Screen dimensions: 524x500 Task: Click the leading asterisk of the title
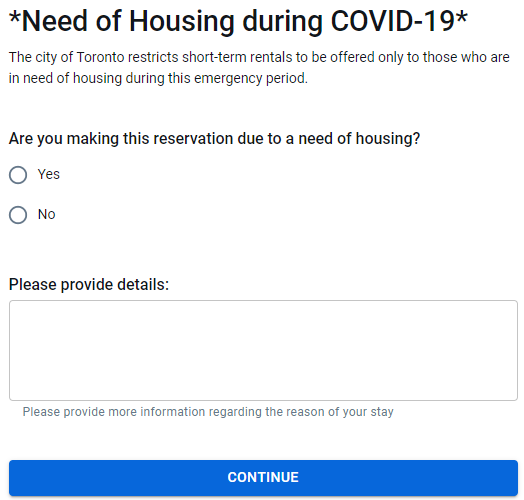pos(15,17)
